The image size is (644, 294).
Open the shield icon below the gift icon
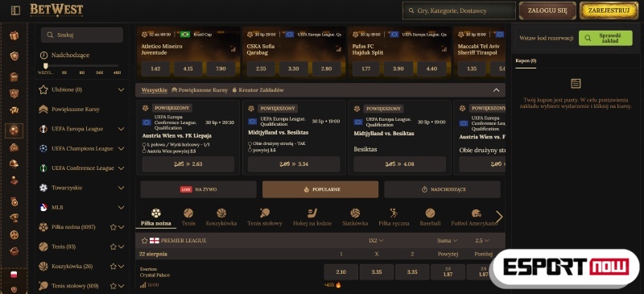click(x=14, y=56)
